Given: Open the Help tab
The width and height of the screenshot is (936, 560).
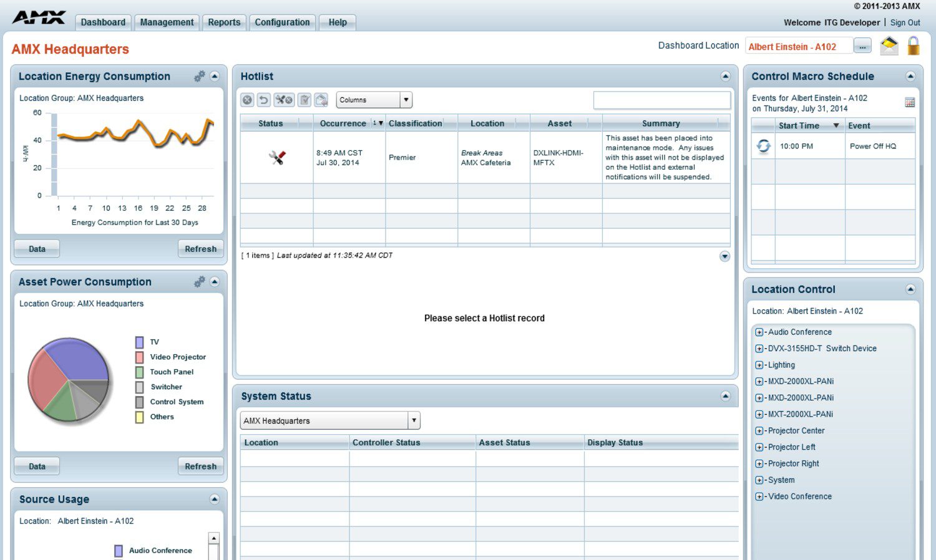Looking at the screenshot, I should click(x=338, y=22).
